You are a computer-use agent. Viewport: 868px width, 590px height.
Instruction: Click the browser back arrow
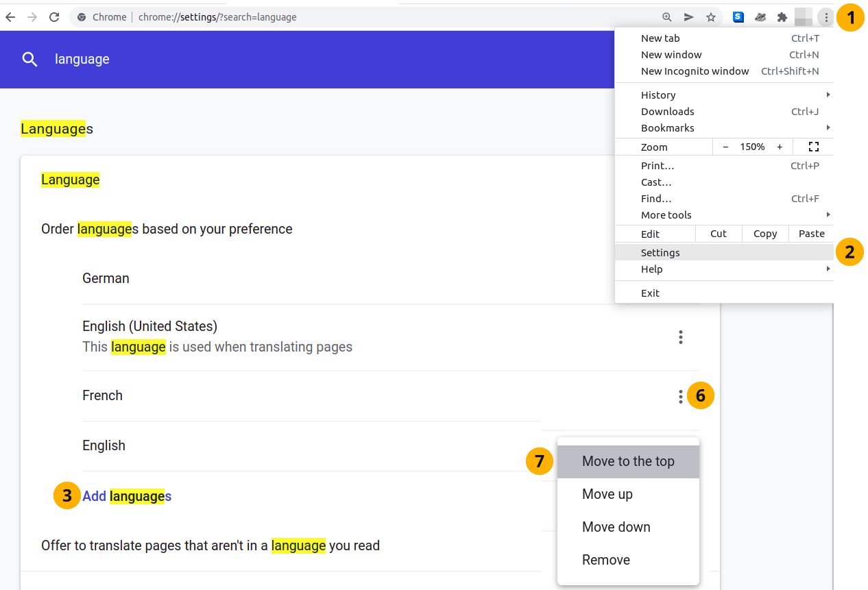click(11, 17)
